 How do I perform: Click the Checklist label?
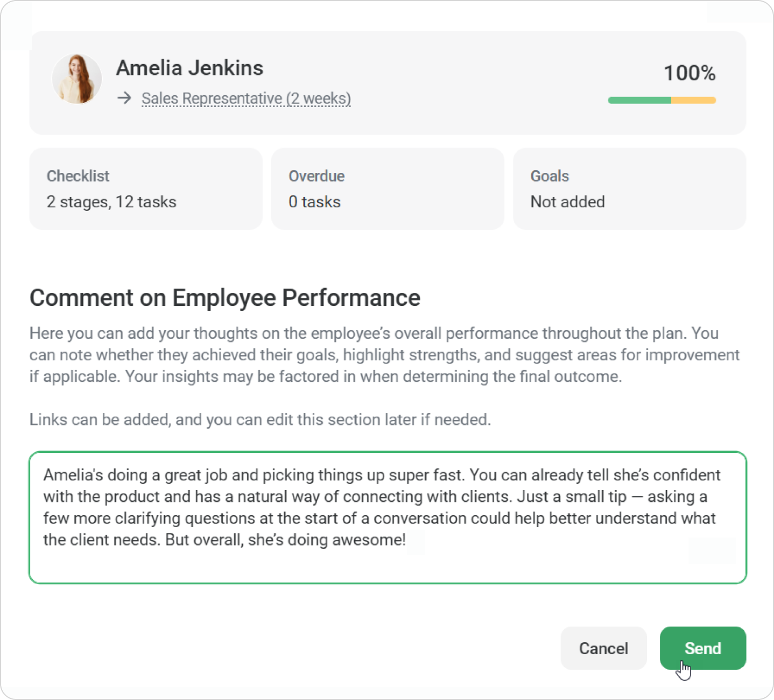click(78, 176)
